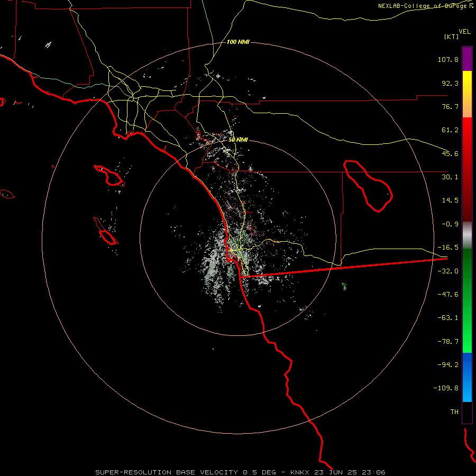Click the Santa Catalina Island outline
476x476 pixels.
pos(109,175)
